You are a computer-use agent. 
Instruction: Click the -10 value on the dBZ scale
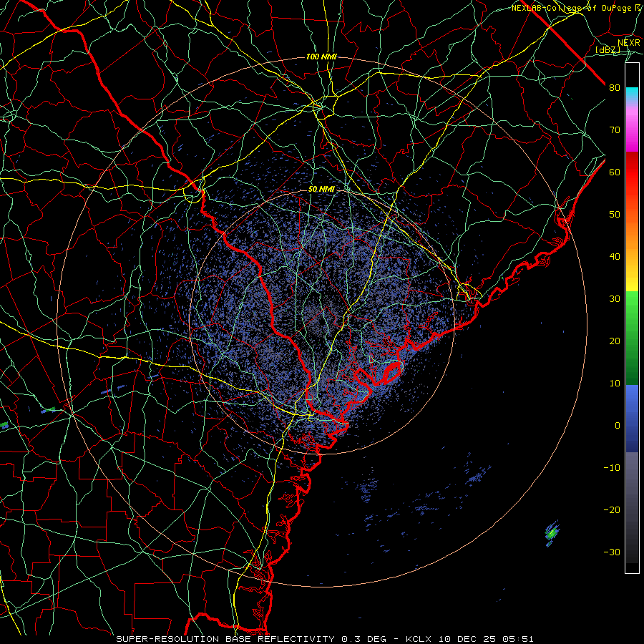[612, 468]
